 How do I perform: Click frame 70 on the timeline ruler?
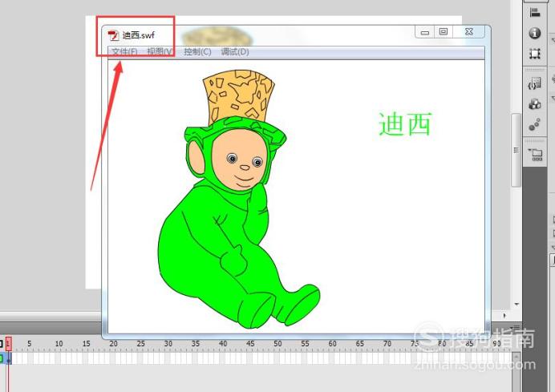(387, 344)
